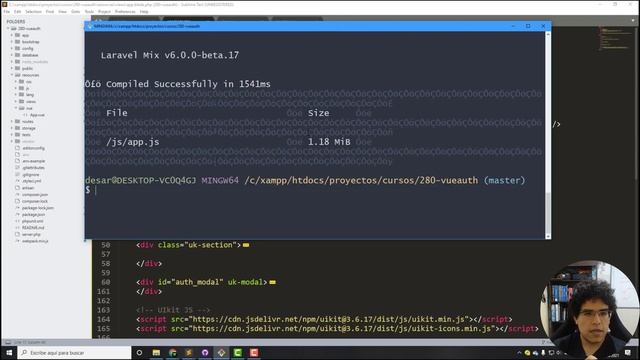This screenshot has width=640, height=360.
Task: Expand the routes folder arrow
Action: 12,121
